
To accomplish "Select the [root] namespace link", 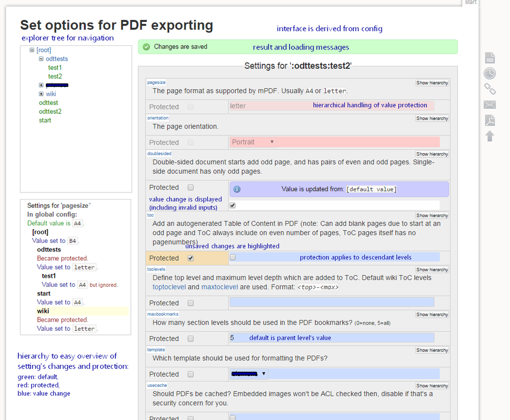I will point(43,50).
